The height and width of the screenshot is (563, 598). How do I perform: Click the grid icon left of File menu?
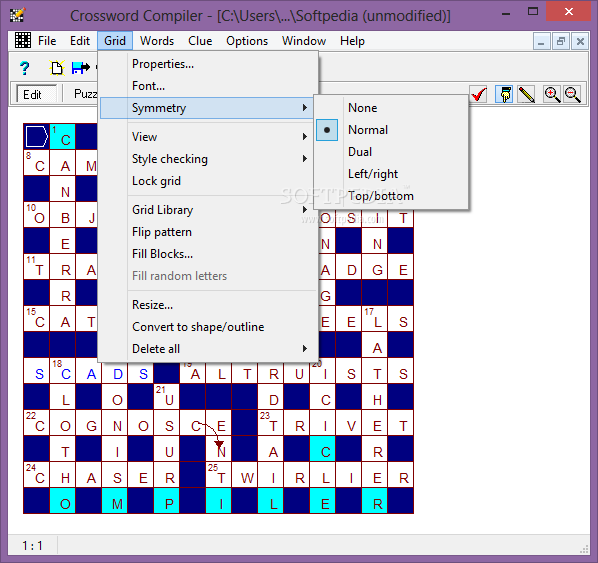tap(23, 40)
